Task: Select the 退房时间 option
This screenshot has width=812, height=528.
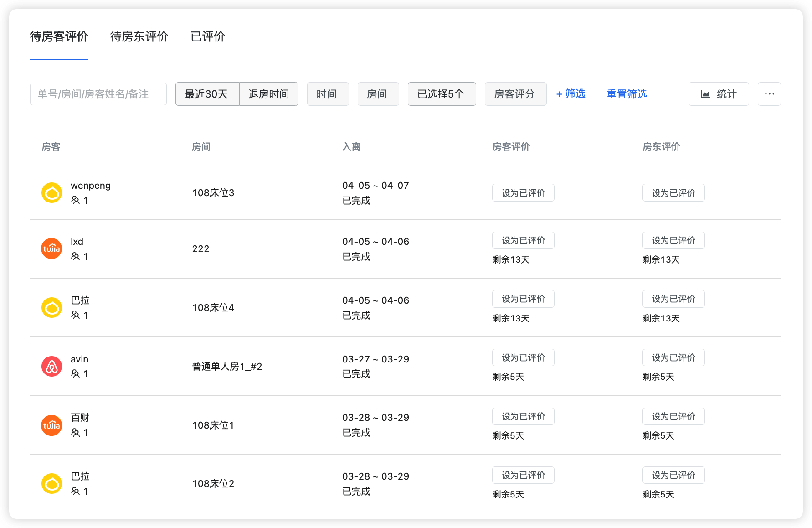Action: (x=268, y=94)
